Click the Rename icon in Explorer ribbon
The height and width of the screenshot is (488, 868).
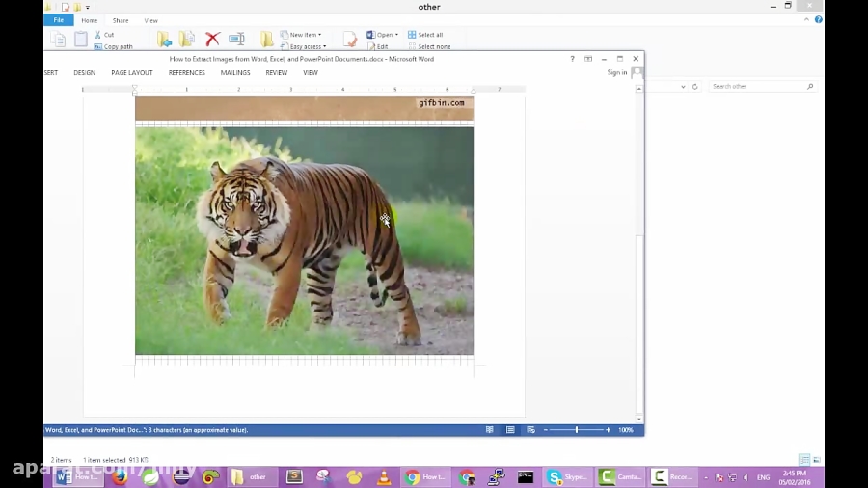[x=236, y=39]
